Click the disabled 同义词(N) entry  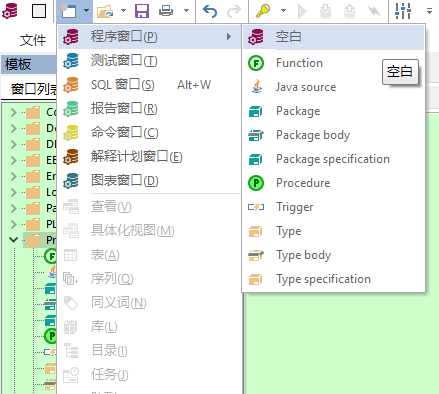click(150, 303)
